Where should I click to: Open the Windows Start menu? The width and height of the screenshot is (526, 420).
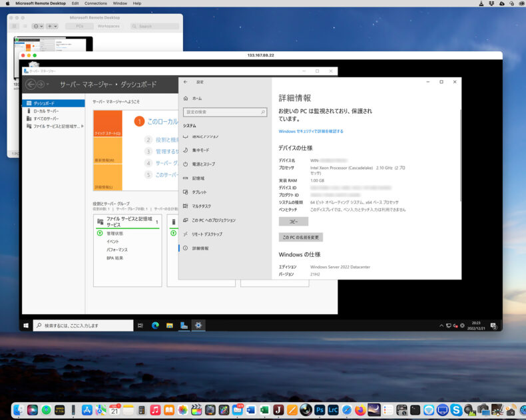point(26,325)
